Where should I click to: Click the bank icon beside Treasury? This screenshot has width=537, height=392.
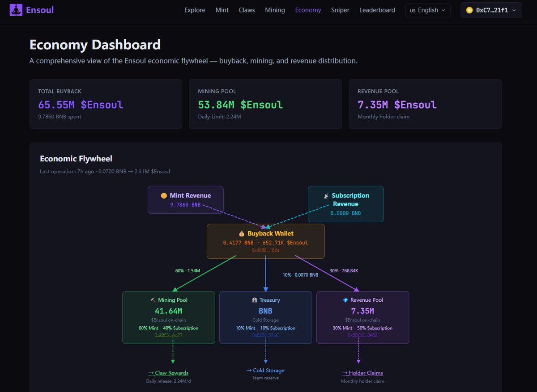pos(255,300)
